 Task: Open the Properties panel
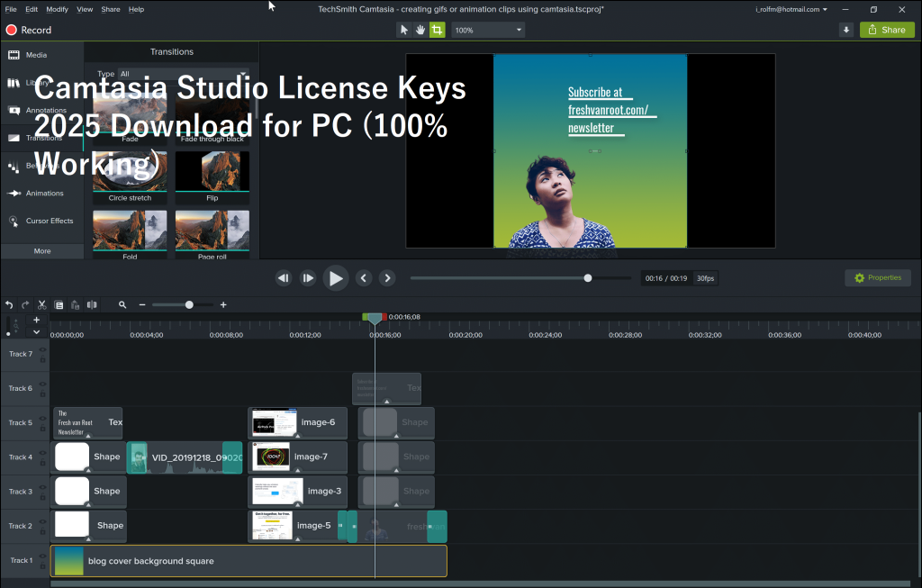click(x=877, y=277)
